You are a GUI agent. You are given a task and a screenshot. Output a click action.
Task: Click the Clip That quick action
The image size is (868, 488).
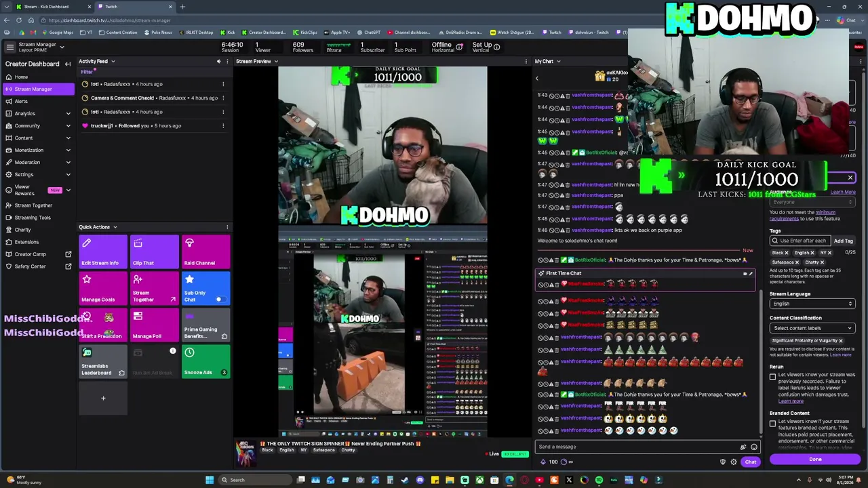coord(154,251)
